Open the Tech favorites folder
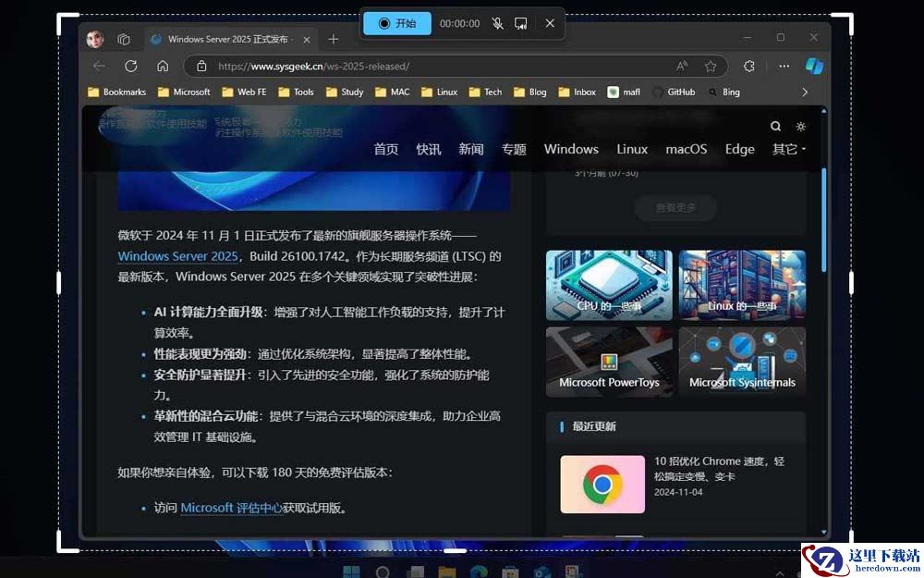Screen dimensions: 924x578 pyautogui.click(x=486, y=92)
